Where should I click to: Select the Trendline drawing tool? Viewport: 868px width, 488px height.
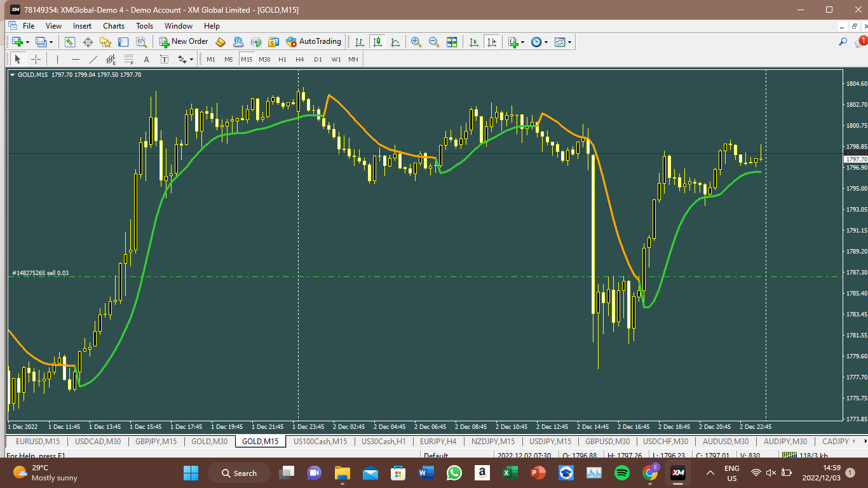point(93,59)
